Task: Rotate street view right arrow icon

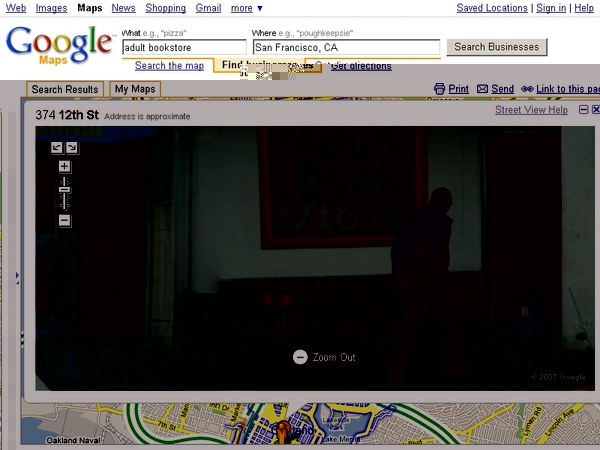Action: pos(72,148)
